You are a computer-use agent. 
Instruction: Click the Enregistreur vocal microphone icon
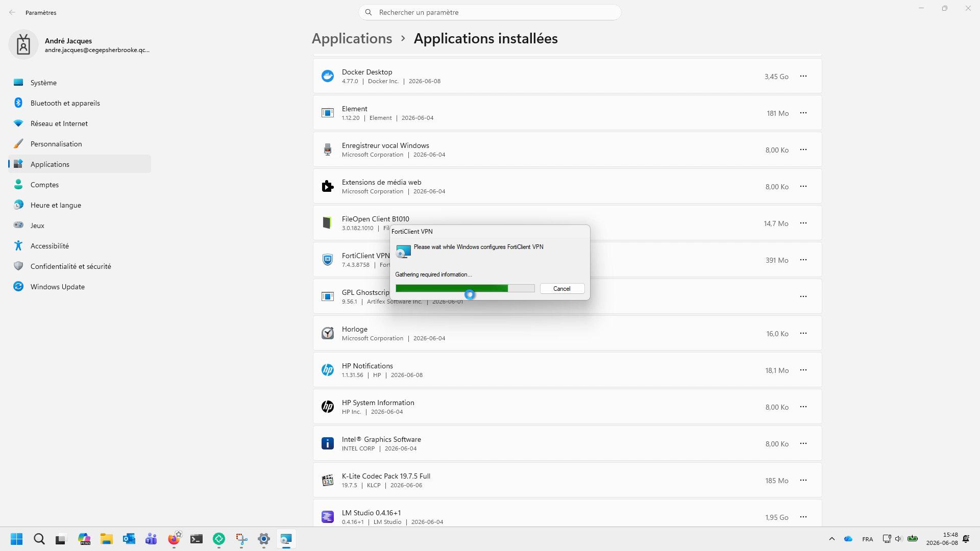coord(328,149)
